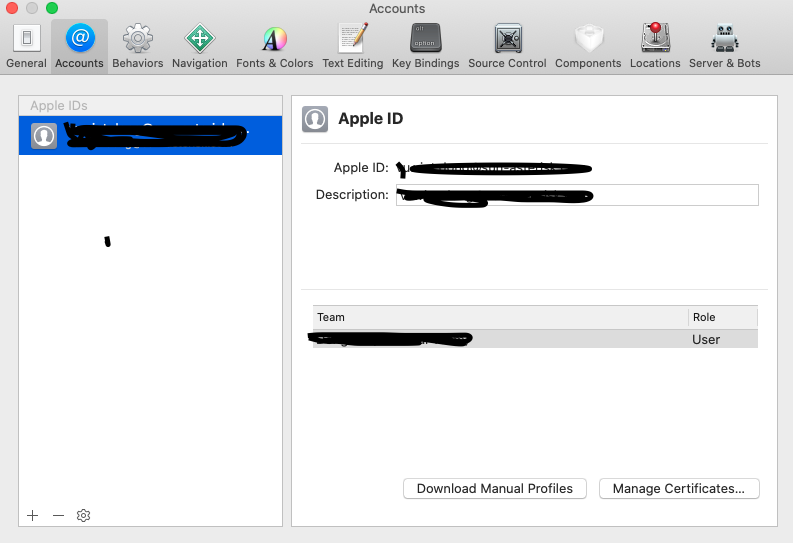The height and width of the screenshot is (543, 793).
Task: Click the Team column header
Action: pyautogui.click(x=500, y=317)
